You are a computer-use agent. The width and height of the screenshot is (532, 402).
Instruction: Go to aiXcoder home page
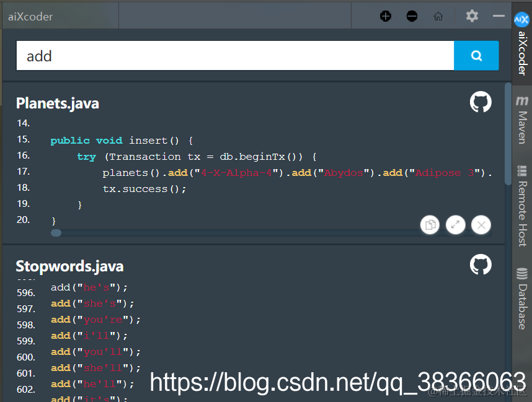438,16
